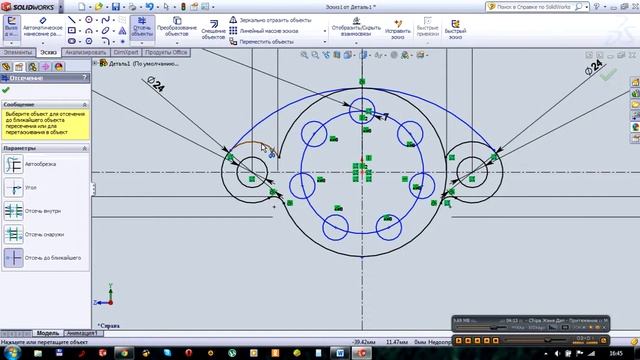Switch to the Evaluate tab
This screenshot has width=640, height=360.
85,53
